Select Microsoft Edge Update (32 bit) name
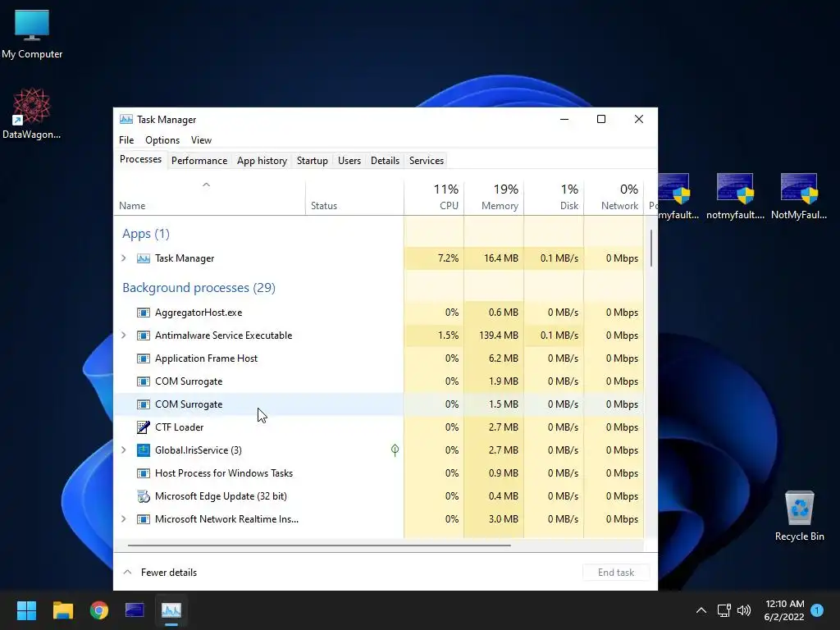The image size is (840, 630). 221,496
